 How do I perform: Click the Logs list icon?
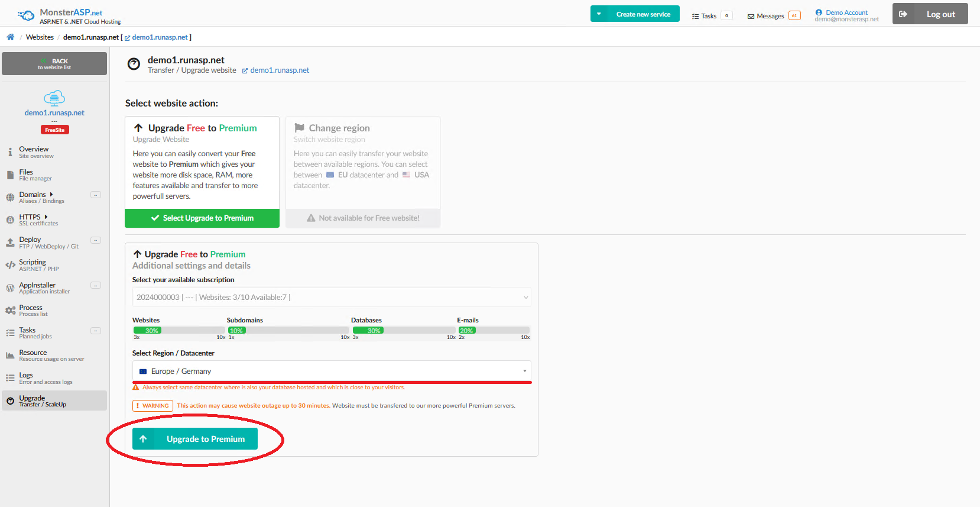pyautogui.click(x=10, y=378)
